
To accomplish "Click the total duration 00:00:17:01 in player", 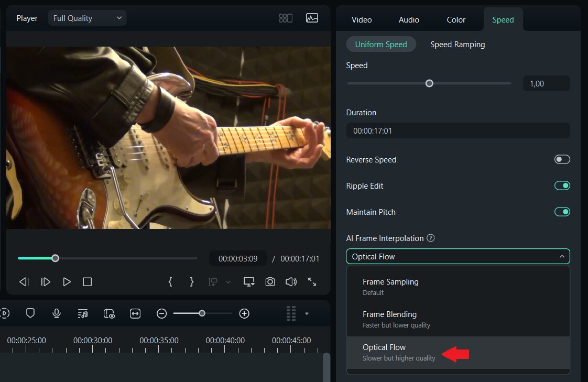I will point(300,259).
